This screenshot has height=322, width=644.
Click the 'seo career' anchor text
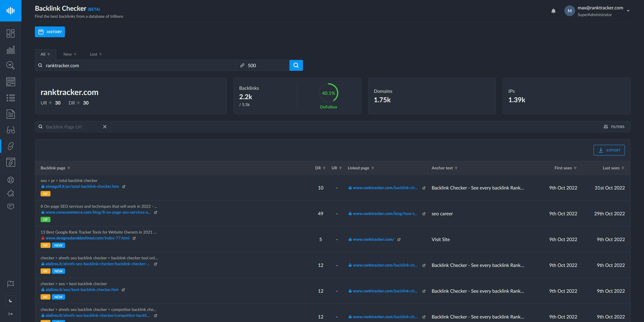[442, 214]
